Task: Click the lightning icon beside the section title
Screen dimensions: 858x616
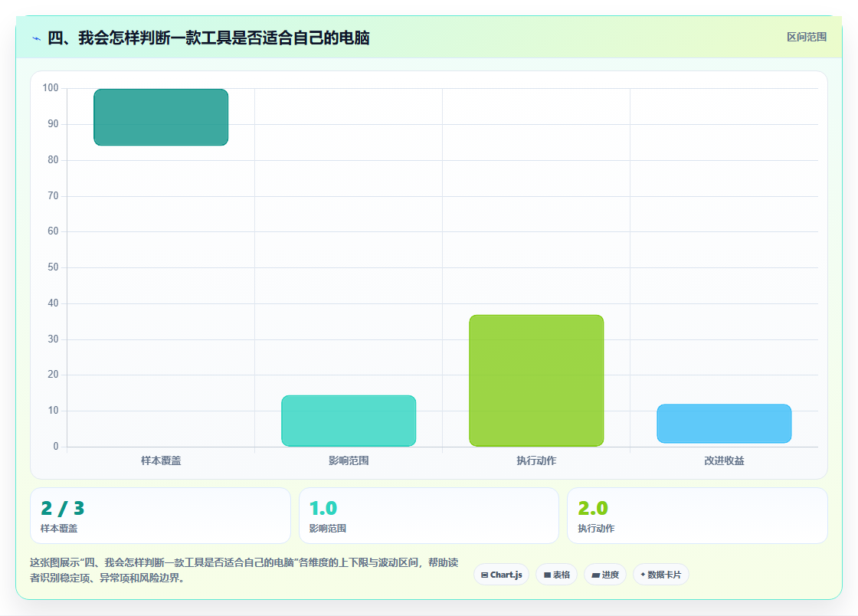Action: [37, 38]
